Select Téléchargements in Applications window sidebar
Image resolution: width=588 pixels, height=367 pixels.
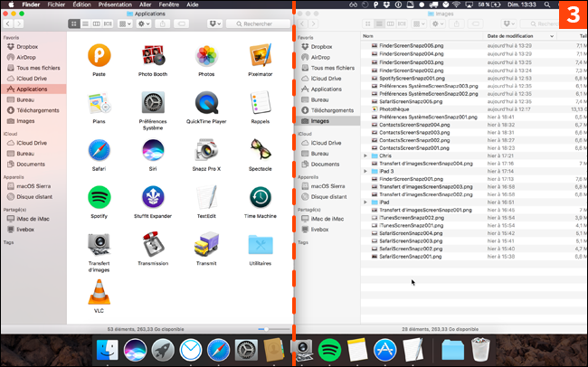38,110
